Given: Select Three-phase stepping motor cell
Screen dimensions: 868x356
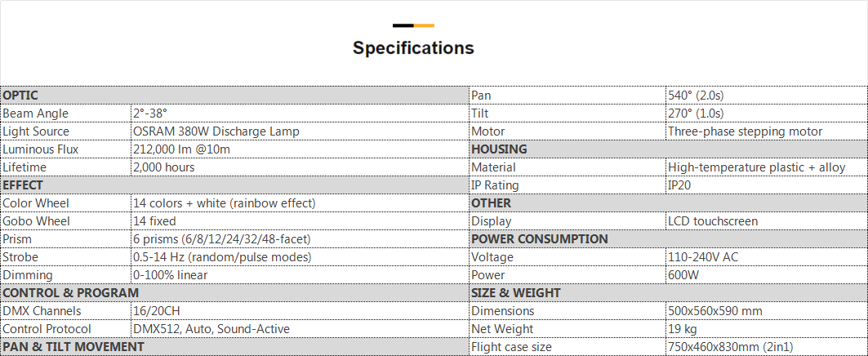Looking at the screenshot, I should (745, 131).
